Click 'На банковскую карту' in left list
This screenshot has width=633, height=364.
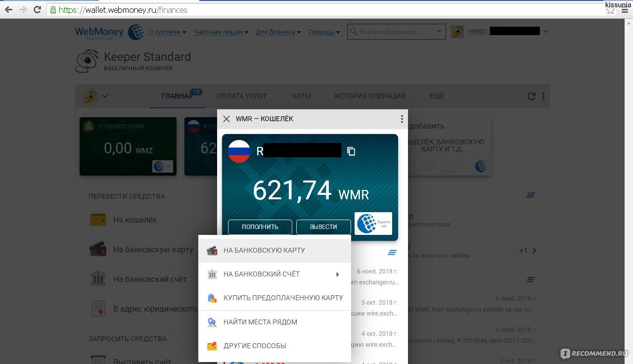pos(153,249)
